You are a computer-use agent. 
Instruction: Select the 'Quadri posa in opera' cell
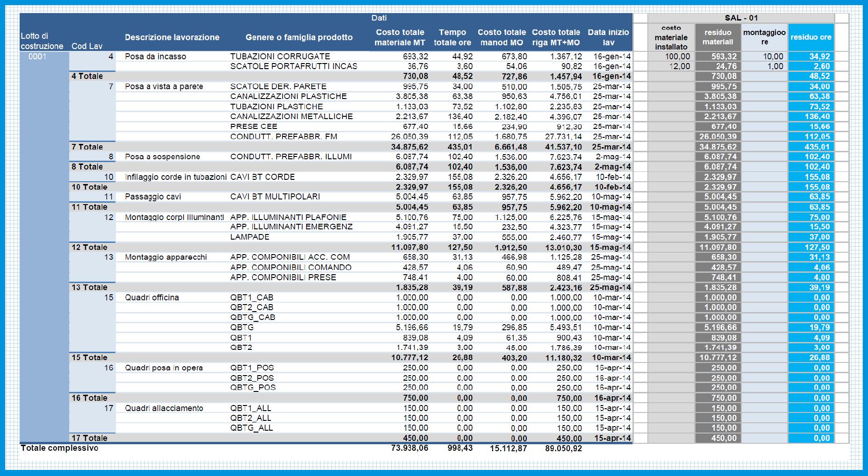(164, 368)
